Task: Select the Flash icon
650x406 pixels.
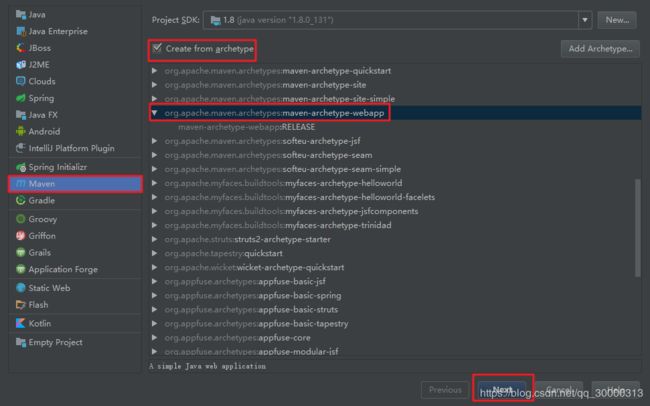Action: tap(21, 305)
